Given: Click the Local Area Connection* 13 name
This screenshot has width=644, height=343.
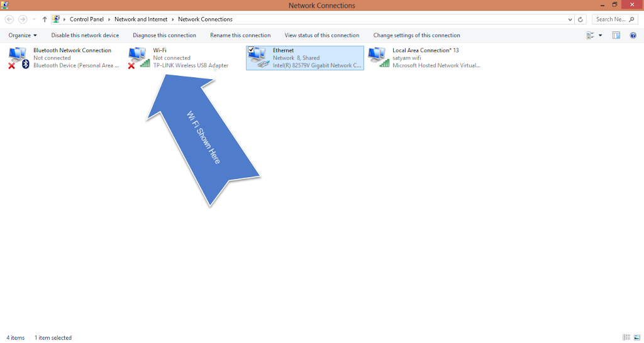Looking at the screenshot, I should click(426, 50).
